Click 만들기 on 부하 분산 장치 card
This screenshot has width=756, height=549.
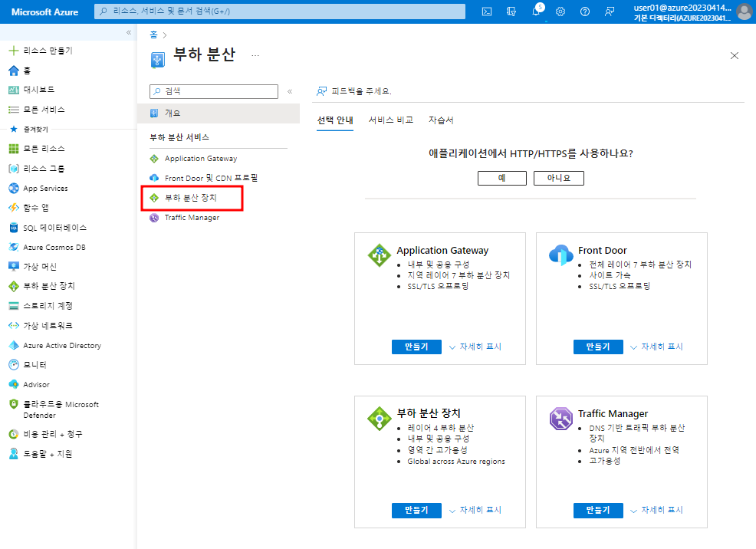(x=416, y=510)
